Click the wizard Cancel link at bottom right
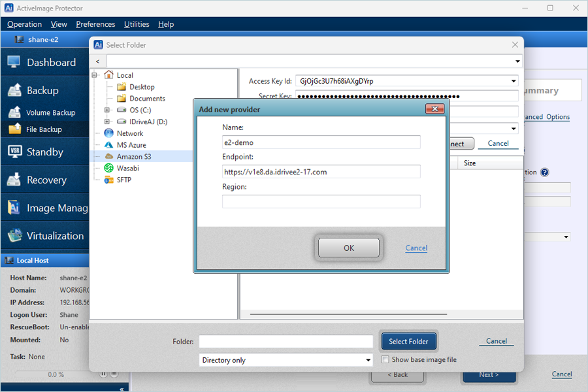The image size is (588, 392). [x=562, y=374]
